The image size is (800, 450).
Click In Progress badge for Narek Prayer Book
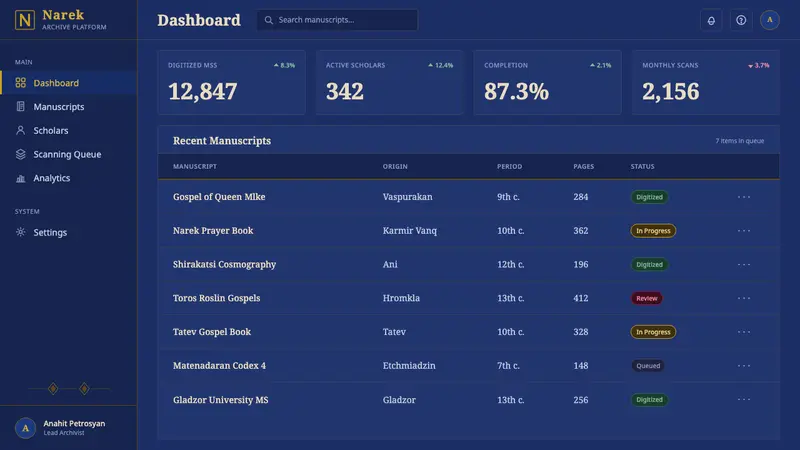653,231
